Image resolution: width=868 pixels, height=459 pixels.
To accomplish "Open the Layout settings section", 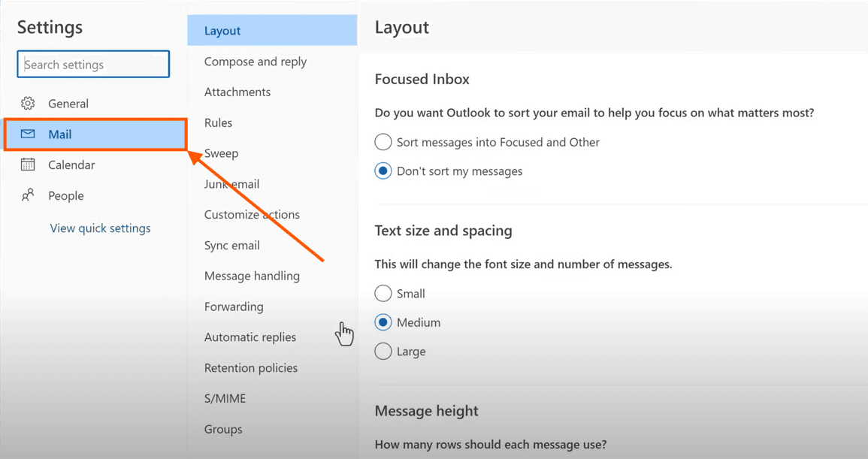I will point(222,30).
